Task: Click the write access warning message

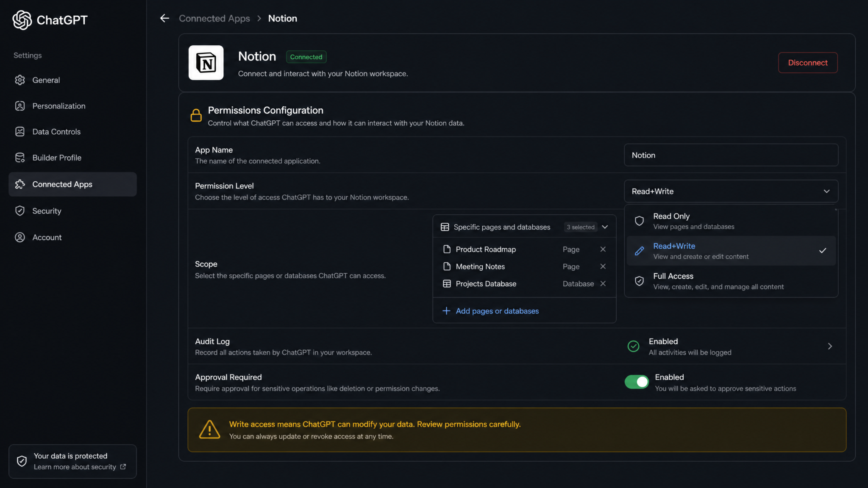Action: (375, 424)
